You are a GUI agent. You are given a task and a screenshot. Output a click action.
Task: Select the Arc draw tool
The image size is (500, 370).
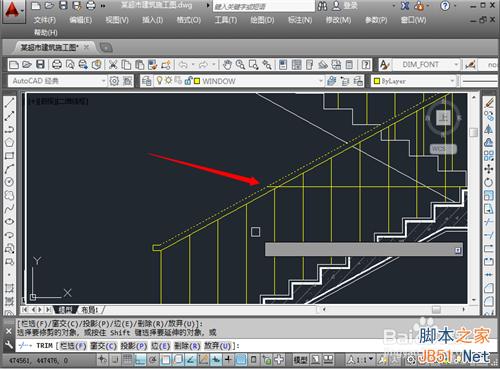[x=9, y=169]
